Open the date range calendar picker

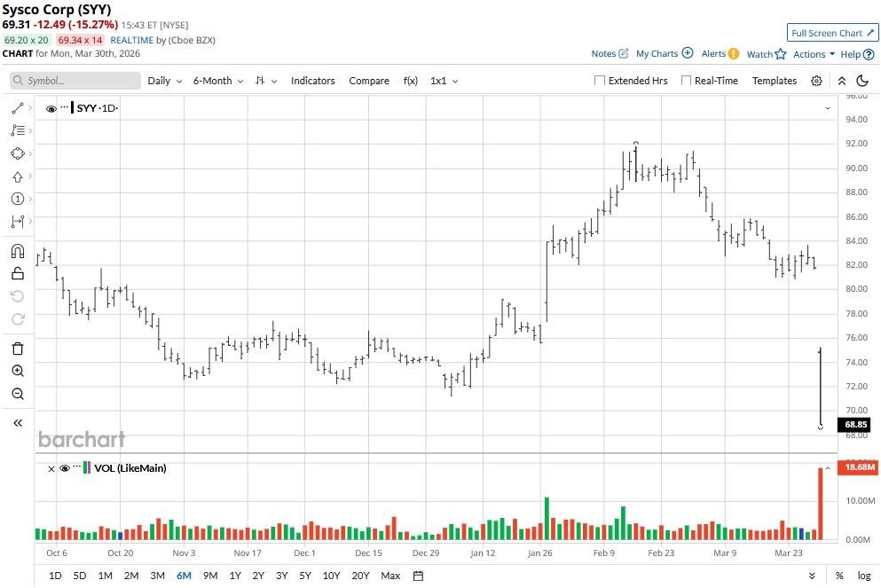click(418, 576)
